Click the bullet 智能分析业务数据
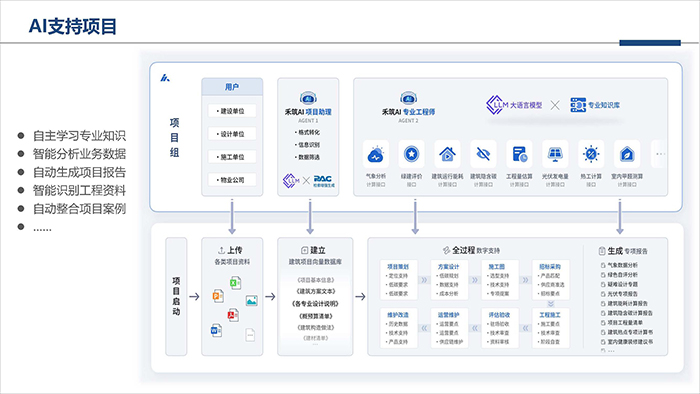 pos(79,154)
